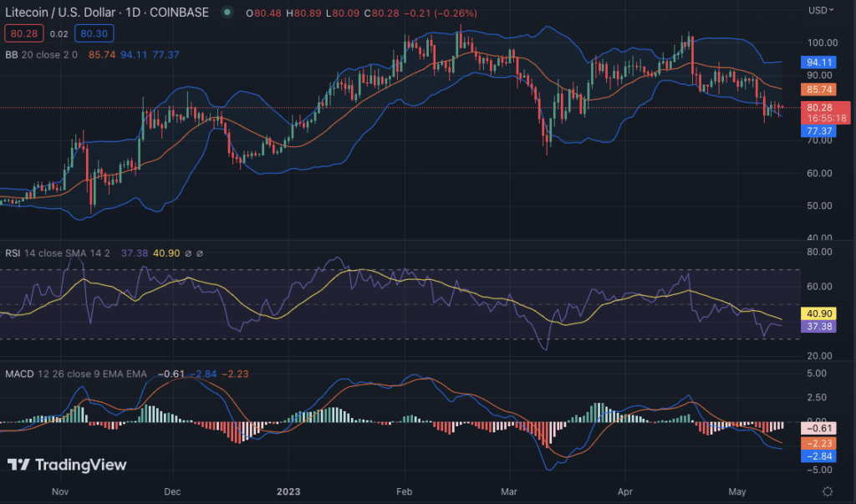Click the yellow 40.90 RSI value label

(817, 313)
